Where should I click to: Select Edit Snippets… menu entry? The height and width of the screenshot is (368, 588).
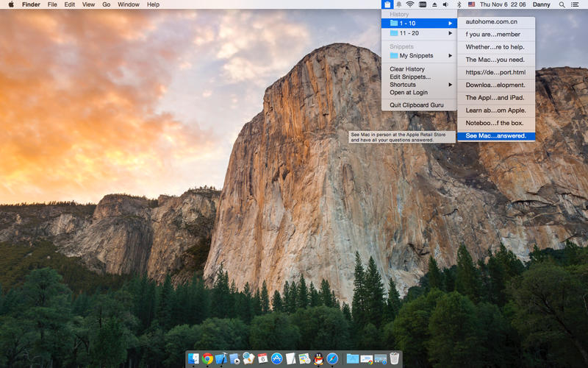409,77
